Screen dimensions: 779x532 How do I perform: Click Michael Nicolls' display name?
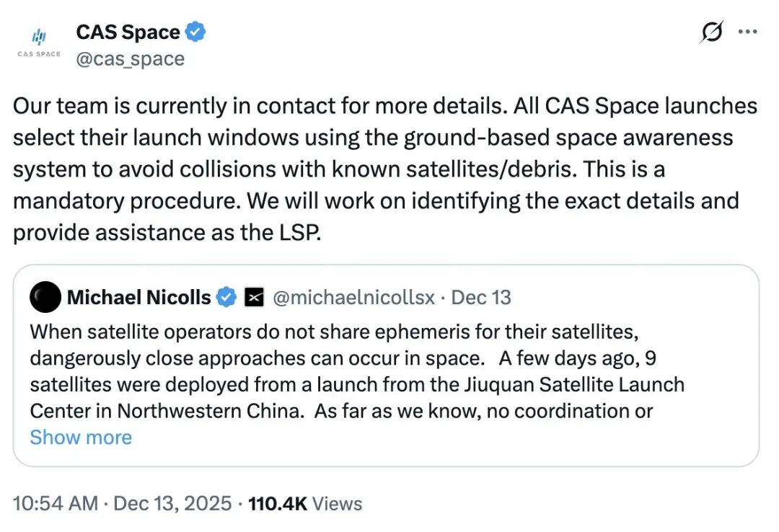coord(139,296)
